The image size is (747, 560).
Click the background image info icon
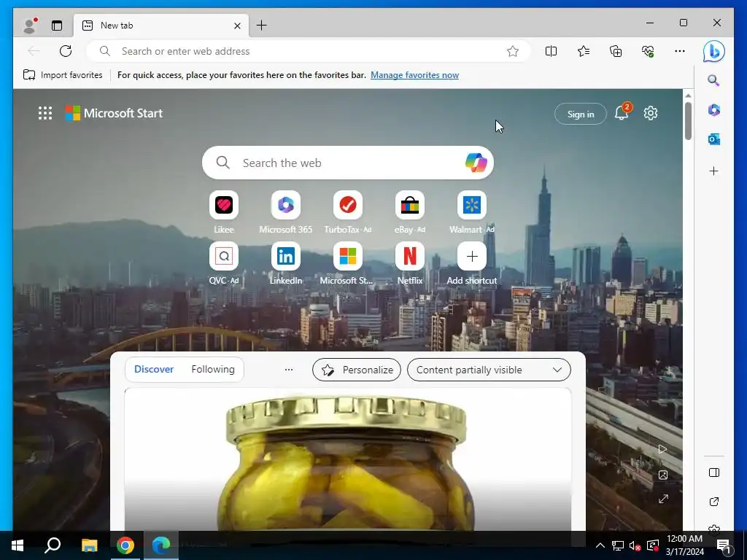pyautogui.click(x=662, y=475)
